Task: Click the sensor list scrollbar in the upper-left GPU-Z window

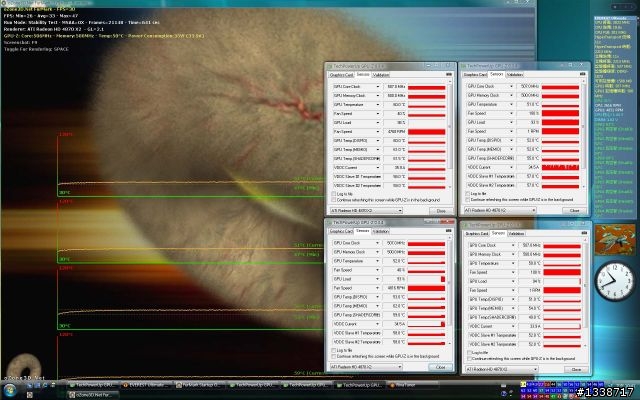Action: pos(450,136)
